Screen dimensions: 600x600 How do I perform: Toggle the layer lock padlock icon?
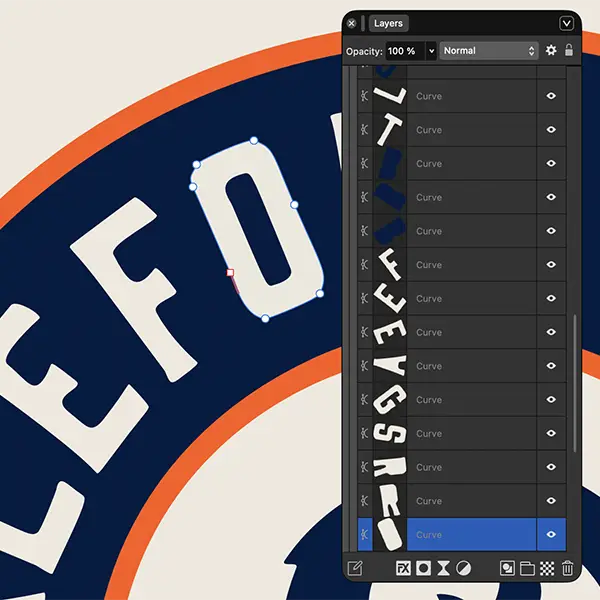569,50
